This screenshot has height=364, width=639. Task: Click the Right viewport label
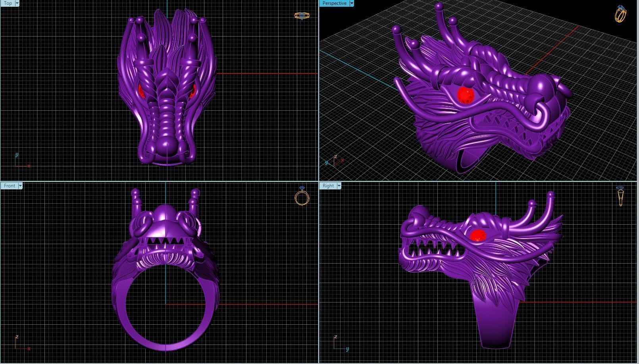point(328,186)
